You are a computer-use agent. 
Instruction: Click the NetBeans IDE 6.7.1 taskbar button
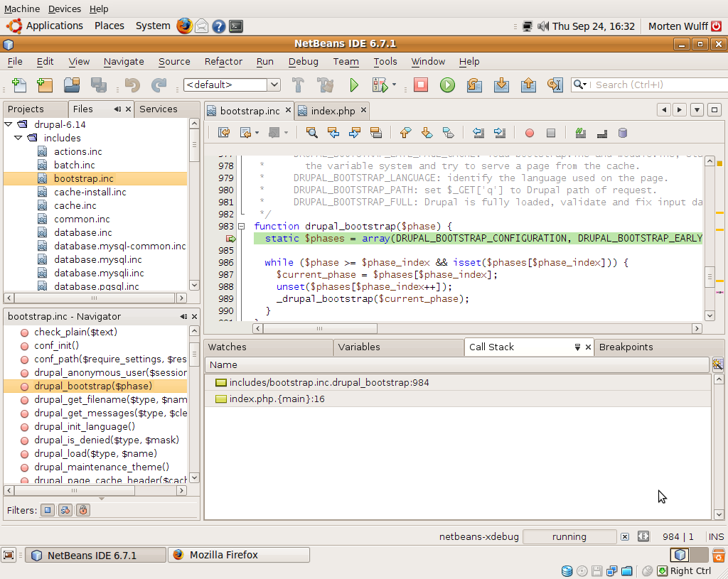[x=95, y=556]
